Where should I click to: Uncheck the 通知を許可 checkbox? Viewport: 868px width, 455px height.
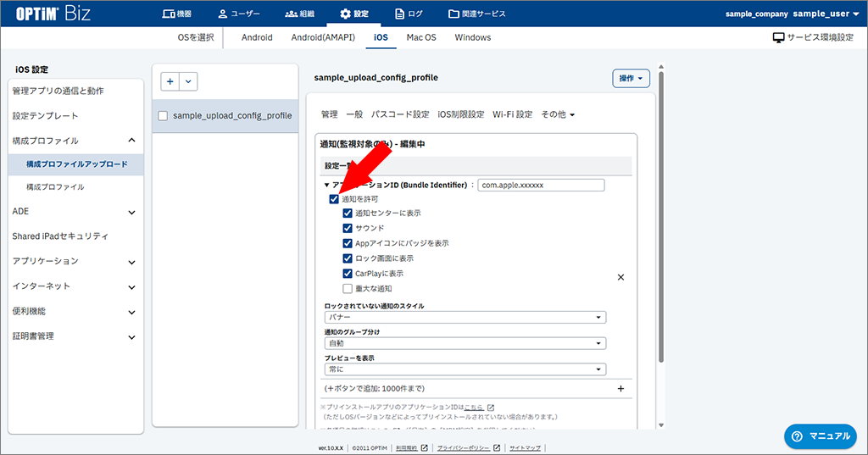334,199
